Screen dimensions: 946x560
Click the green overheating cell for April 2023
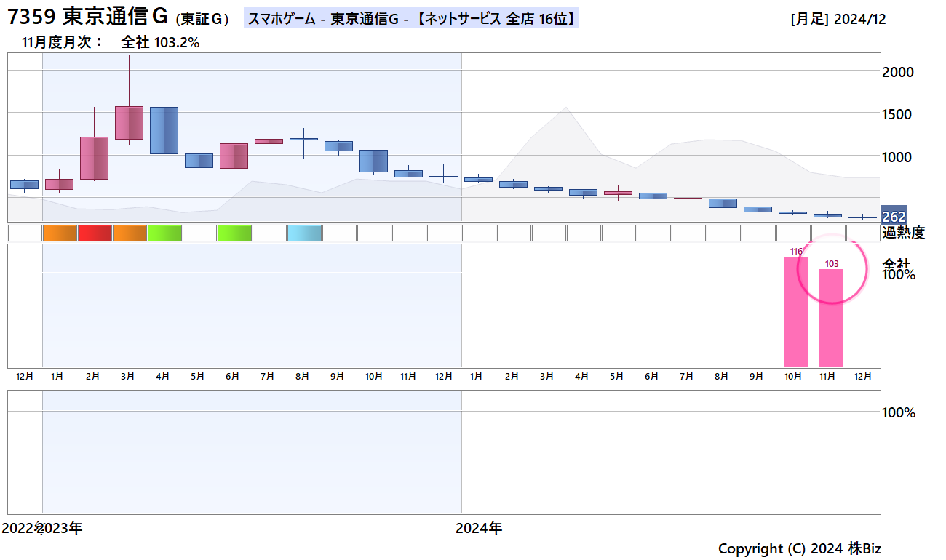point(164,233)
